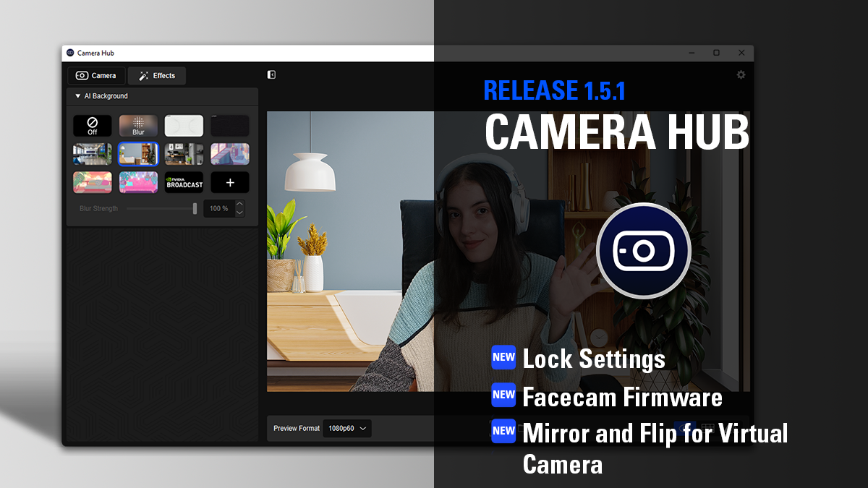
Task: Click the Camera Hub title bar app icon
Action: 70,53
